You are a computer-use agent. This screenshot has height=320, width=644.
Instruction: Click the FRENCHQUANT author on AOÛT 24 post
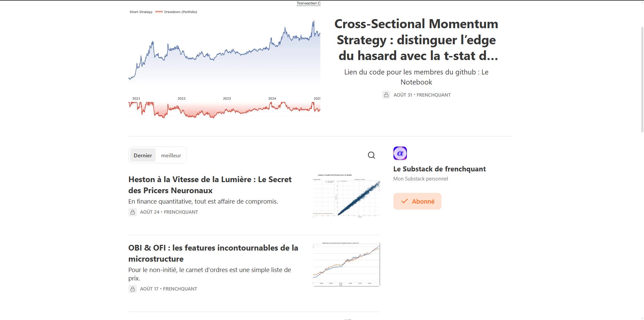tap(181, 212)
